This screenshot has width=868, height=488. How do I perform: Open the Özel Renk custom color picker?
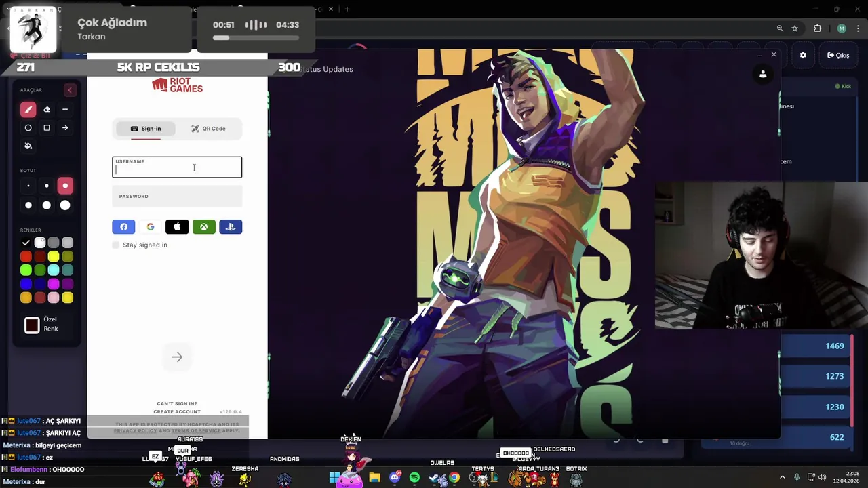pos(32,325)
